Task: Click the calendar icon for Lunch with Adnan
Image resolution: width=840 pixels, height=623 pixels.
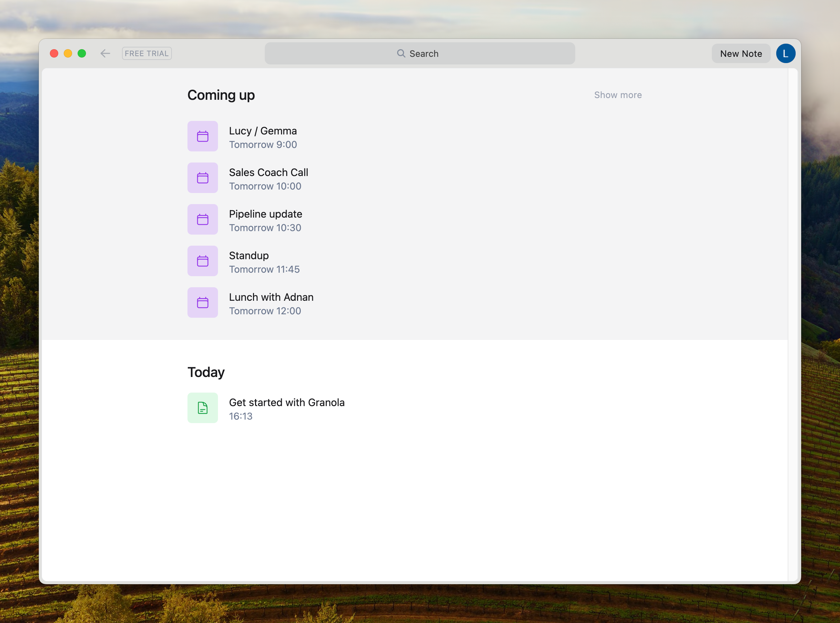Action: [x=203, y=302]
